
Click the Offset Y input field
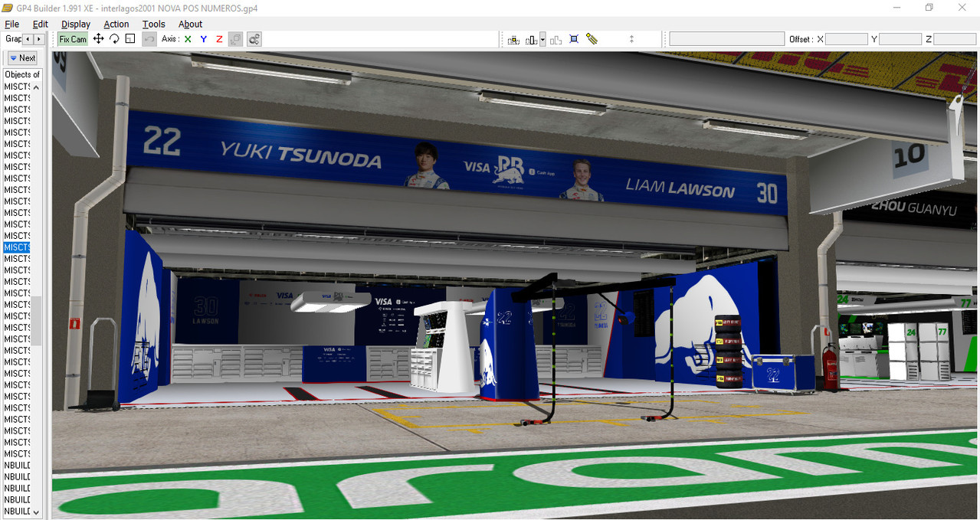900,39
